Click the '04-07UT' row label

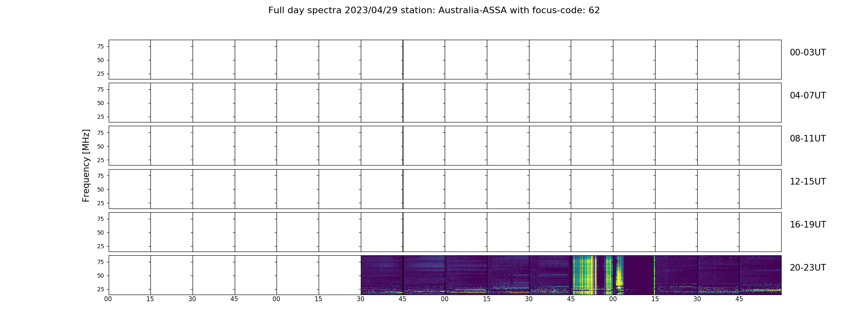click(x=808, y=96)
